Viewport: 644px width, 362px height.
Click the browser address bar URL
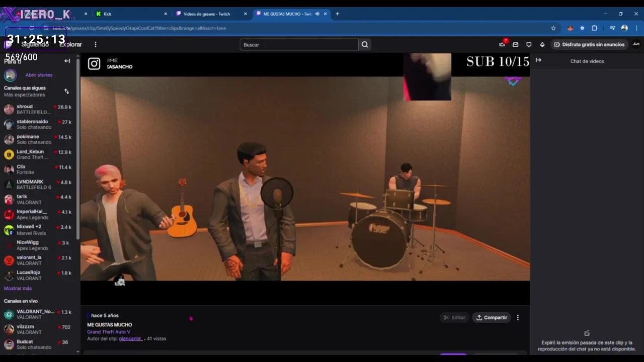click(139, 28)
